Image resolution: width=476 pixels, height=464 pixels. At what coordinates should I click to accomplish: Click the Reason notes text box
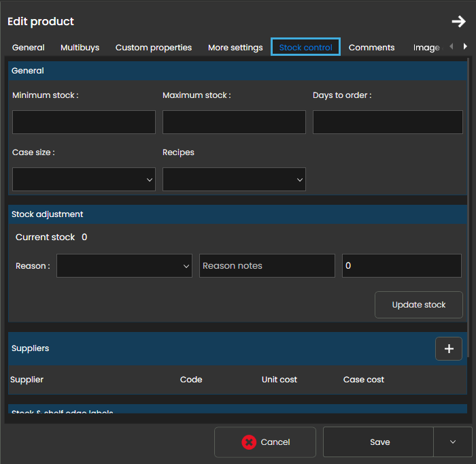pyautogui.click(x=267, y=266)
